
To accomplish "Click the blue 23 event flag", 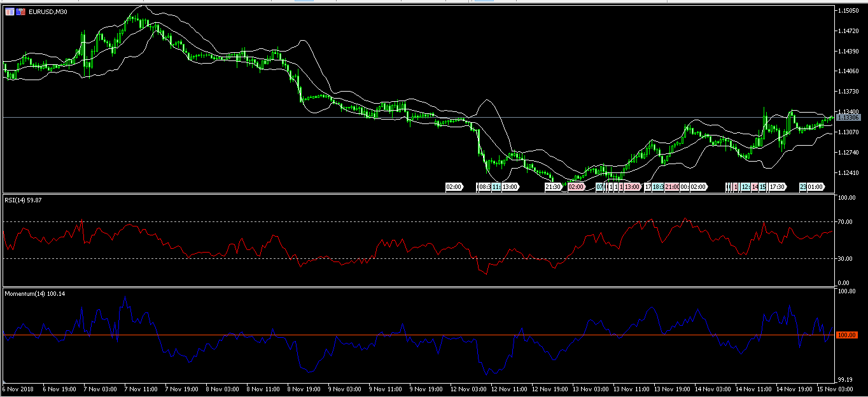I will click(803, 187).
